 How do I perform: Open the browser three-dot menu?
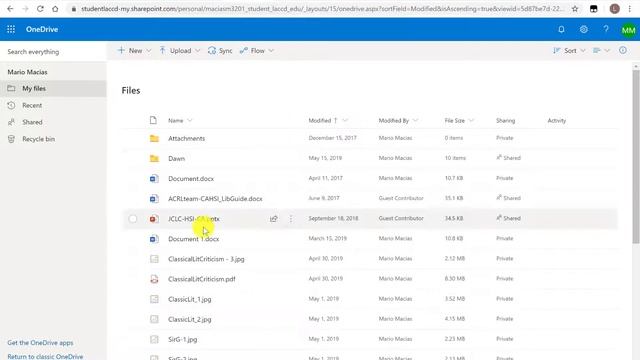click(x=630, y=9)
